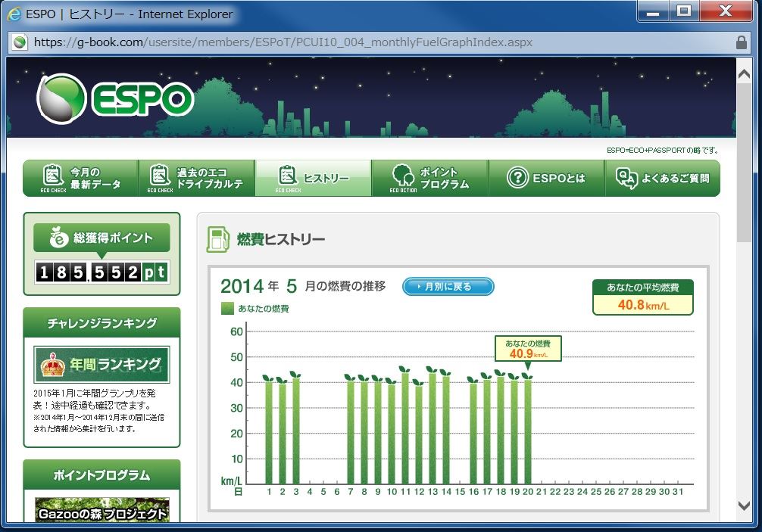Open the ポイントプログラム tab
The image size is (762, 532).
(x=430, y=178)
